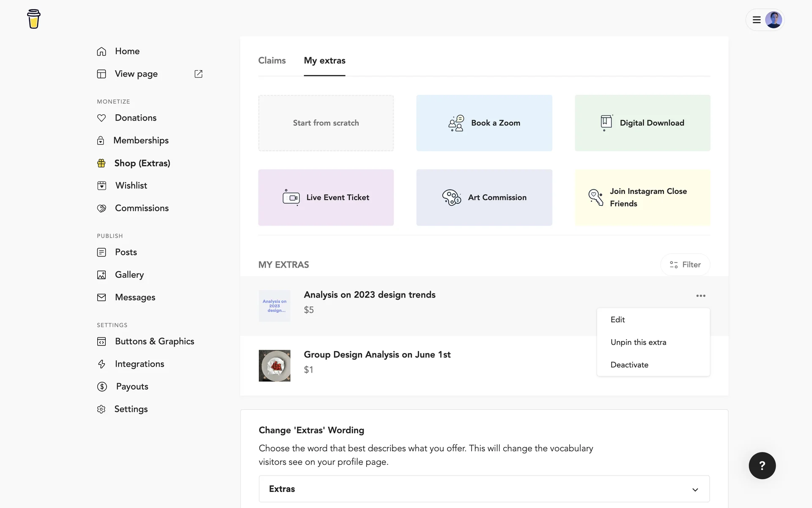Open the external link icon next to View page
Viewport: 812px width, 508px height.
point(198,74)
